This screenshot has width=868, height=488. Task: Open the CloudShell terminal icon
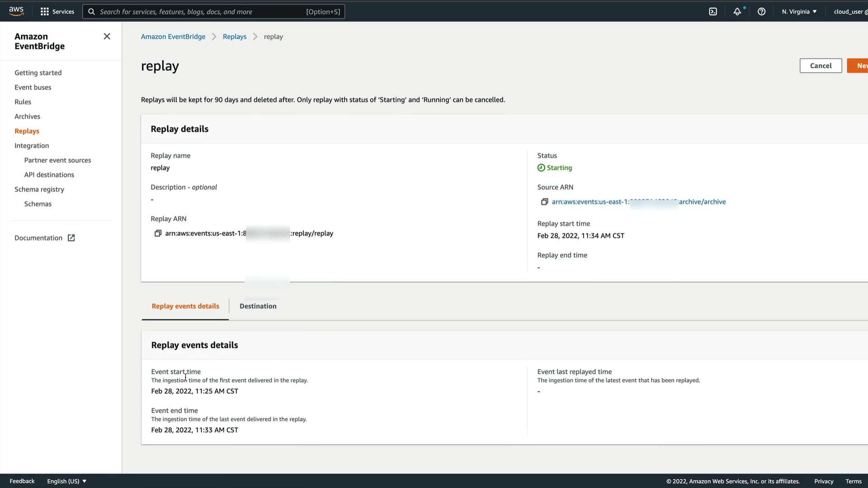pyautogui.click(x=713, y=12)
